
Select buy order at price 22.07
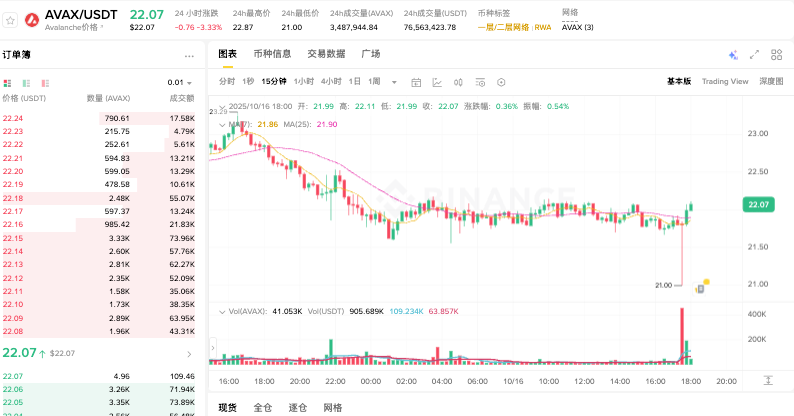99,377
